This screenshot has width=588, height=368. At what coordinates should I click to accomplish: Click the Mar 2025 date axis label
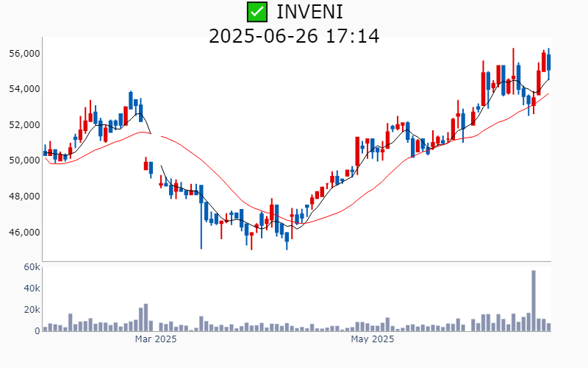156,339
